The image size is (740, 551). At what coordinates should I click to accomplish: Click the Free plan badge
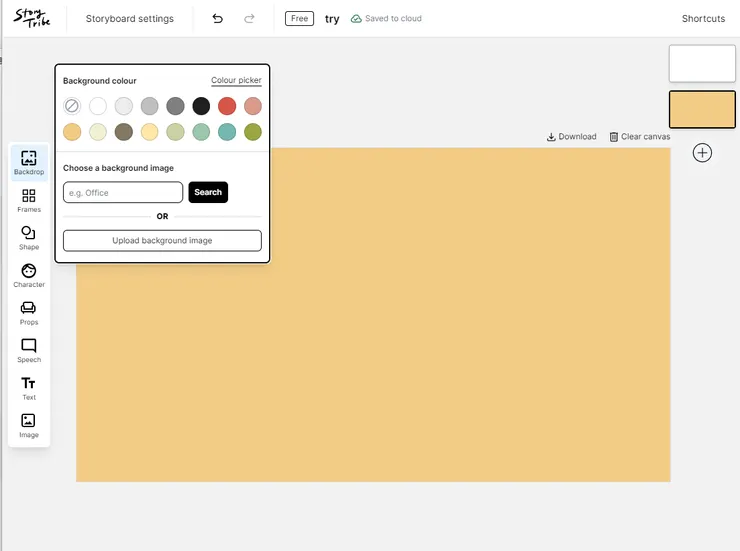[x=299, y=18]
